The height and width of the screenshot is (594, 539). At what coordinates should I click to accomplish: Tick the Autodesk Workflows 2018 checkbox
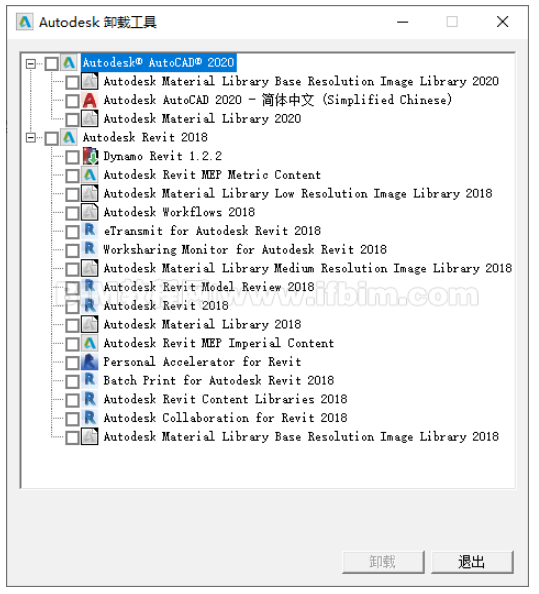(72, 213)
